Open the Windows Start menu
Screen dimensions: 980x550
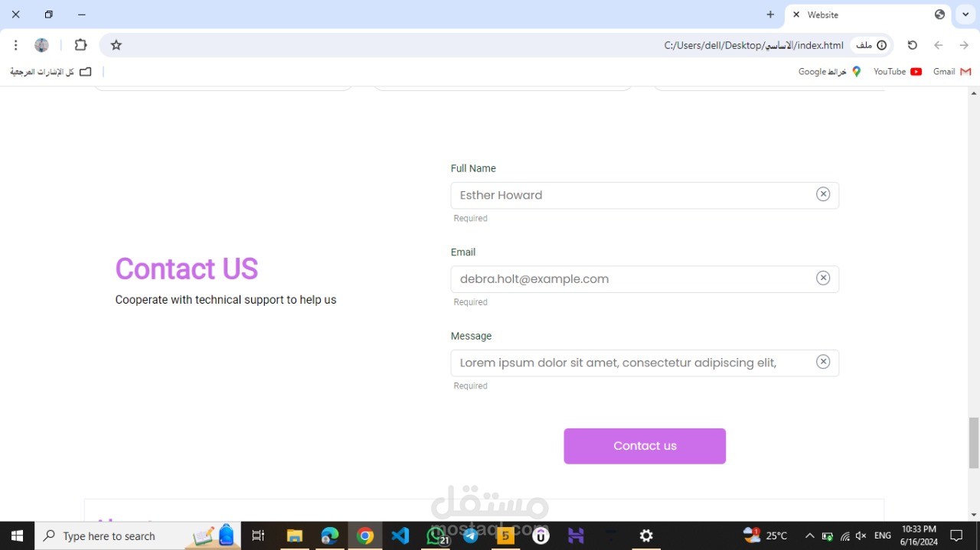coord(17,535)
